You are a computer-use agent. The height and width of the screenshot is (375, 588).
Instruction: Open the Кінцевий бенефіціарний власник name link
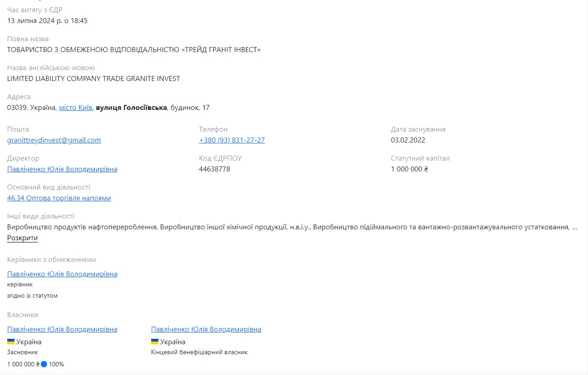click(x=206, y=329)
